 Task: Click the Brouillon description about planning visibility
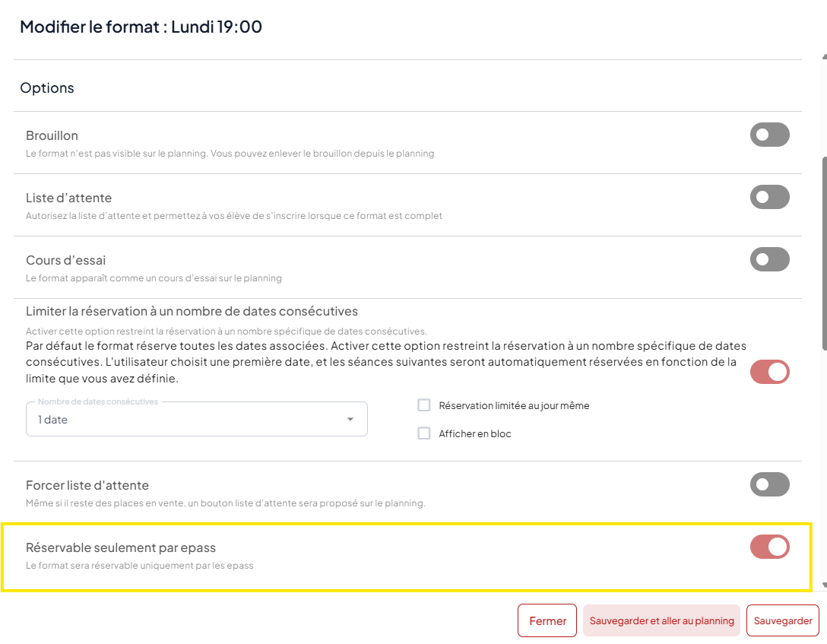point(230,154)
